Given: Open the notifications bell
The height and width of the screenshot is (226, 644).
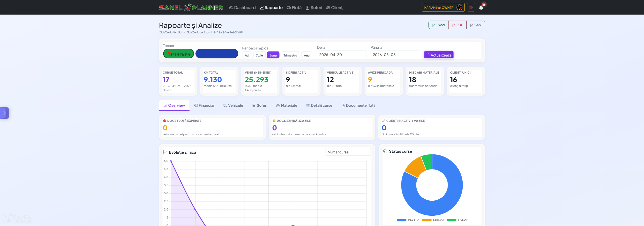Looking at the screenshot, I should pos(481,8).
